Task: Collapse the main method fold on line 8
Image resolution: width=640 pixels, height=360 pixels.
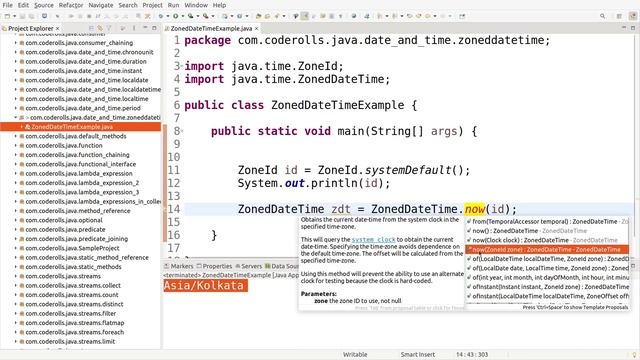Action: coord(182,131)
